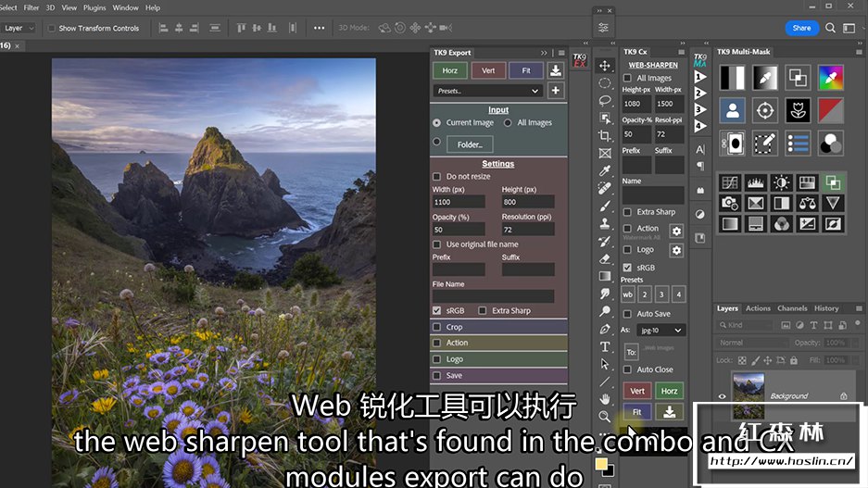Click the plus button beside Presets
The height and width of the screenshot is (488, 868).
click(x=556, y=91)
